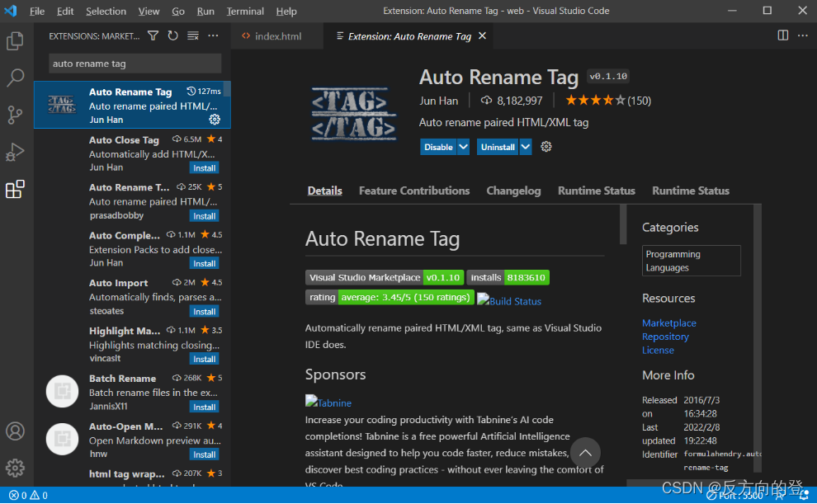Split the editor to the right
The image size is (817, 504).
pos(782,35)
